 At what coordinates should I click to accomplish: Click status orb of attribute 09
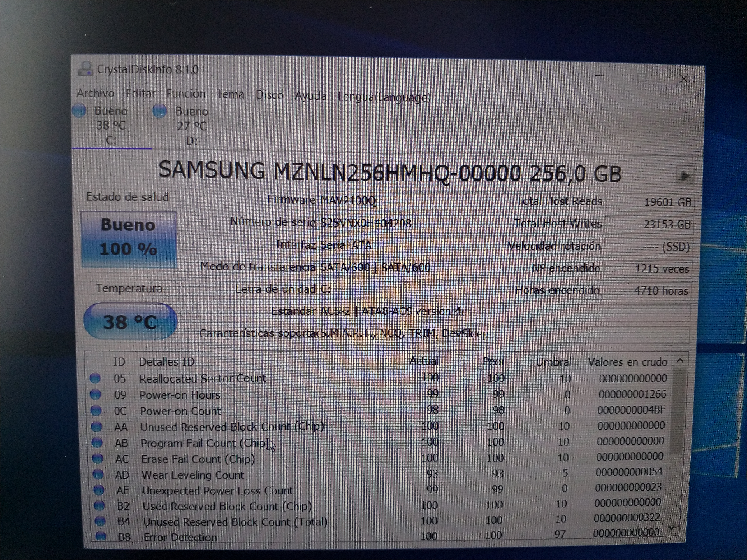[x=96, y=394]
